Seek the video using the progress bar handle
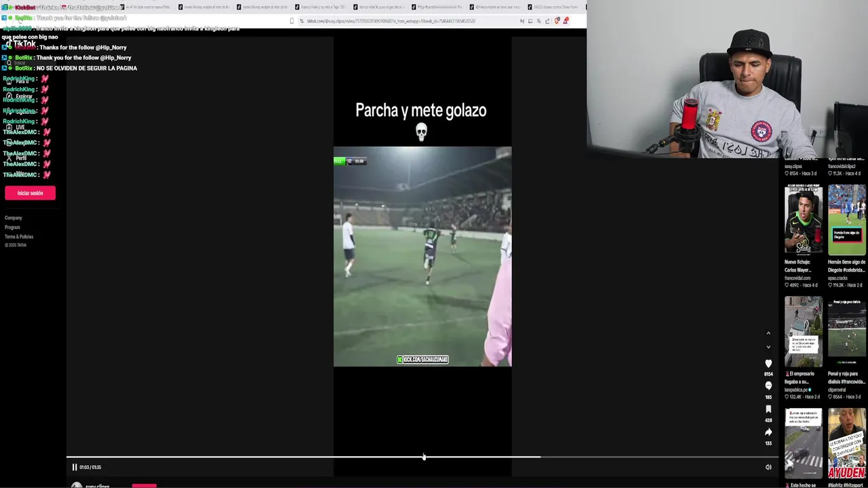 point(424,457)
